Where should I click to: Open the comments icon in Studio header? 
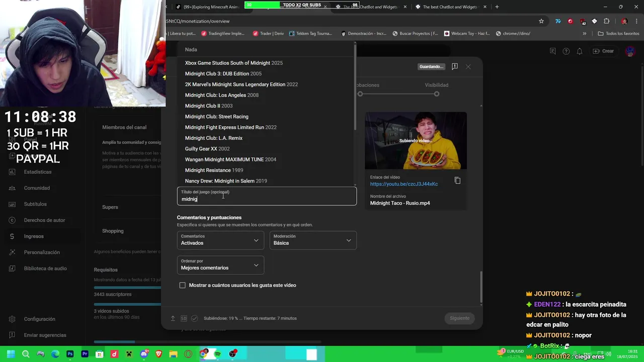[552, 51]
